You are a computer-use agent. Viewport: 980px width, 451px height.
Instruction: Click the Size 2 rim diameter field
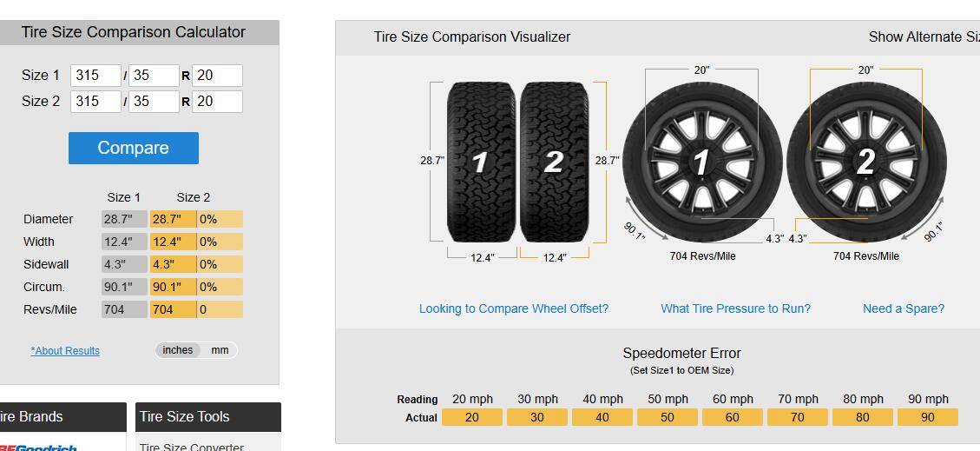218,102
